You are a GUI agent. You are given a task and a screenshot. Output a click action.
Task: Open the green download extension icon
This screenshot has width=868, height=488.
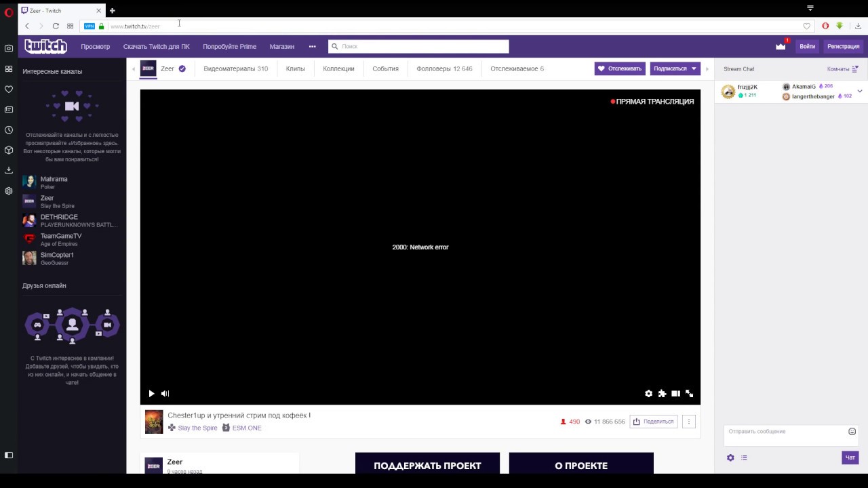pos(839,26)
